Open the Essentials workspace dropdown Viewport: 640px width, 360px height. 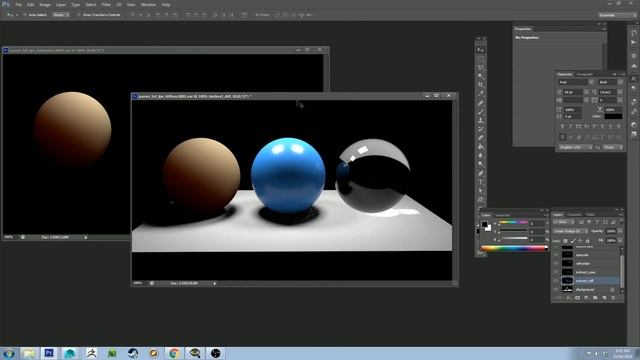(617, 15)
